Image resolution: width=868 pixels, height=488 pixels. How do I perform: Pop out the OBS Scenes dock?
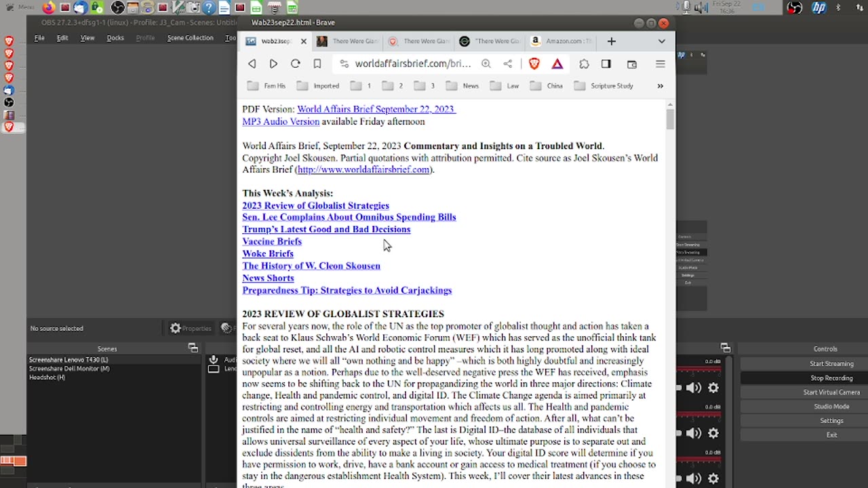coord(193,348)
